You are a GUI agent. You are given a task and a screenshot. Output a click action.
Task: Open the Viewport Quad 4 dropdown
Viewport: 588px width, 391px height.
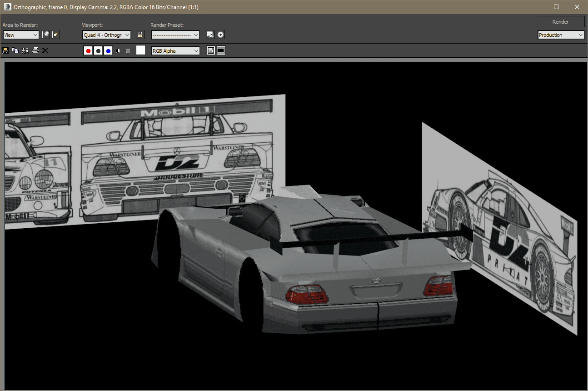[107, 35]
